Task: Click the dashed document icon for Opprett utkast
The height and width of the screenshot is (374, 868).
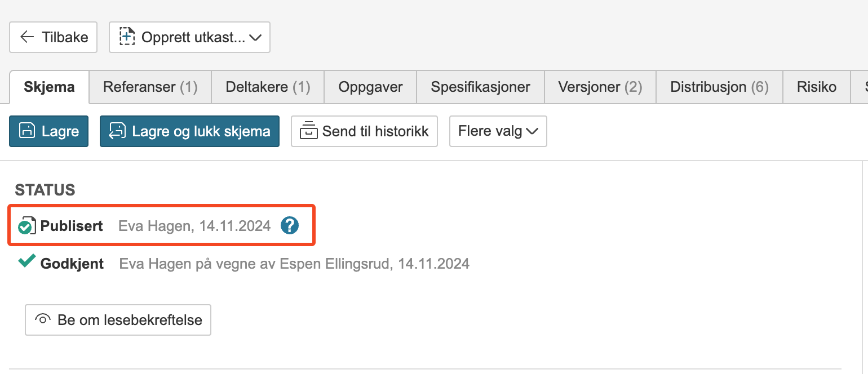Action: coord(127,37)
